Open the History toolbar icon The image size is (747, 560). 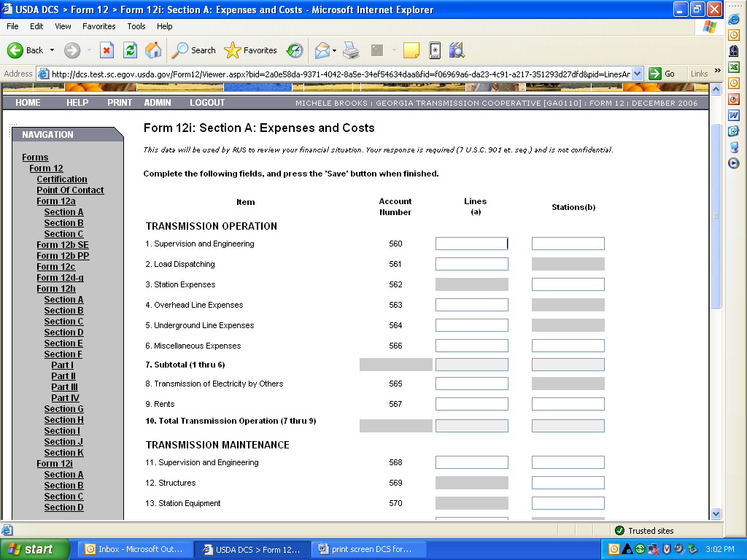point(295,50)
